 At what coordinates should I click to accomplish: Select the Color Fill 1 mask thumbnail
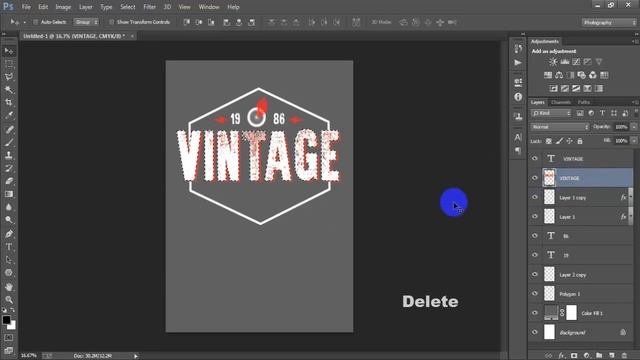pyautogui.click(x=571, y=313)
